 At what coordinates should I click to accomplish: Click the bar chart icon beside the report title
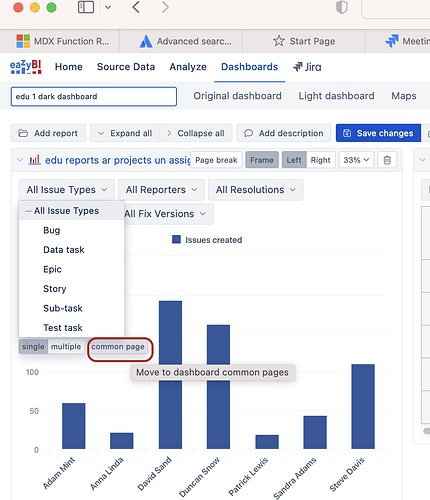click(x=35, y=160)
